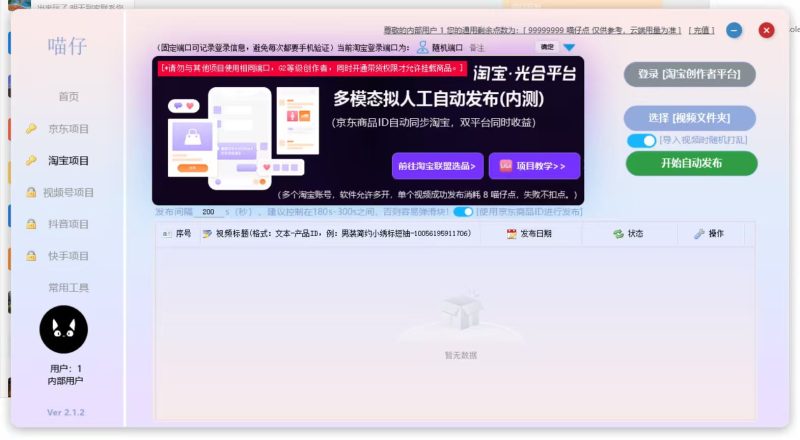Open the locked 抖音项目 entry
This screenshot has width=800, height=440.
coord(68,224)
